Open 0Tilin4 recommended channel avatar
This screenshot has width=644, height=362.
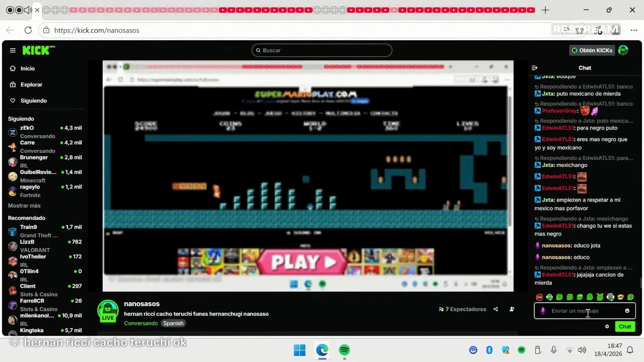pyautogui.click(x=13, y=276)
